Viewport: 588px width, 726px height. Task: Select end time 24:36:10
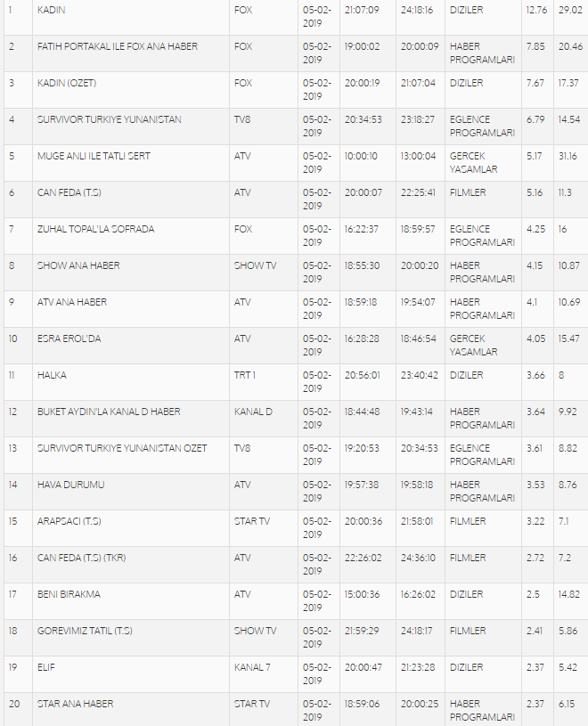coord(418,559)
